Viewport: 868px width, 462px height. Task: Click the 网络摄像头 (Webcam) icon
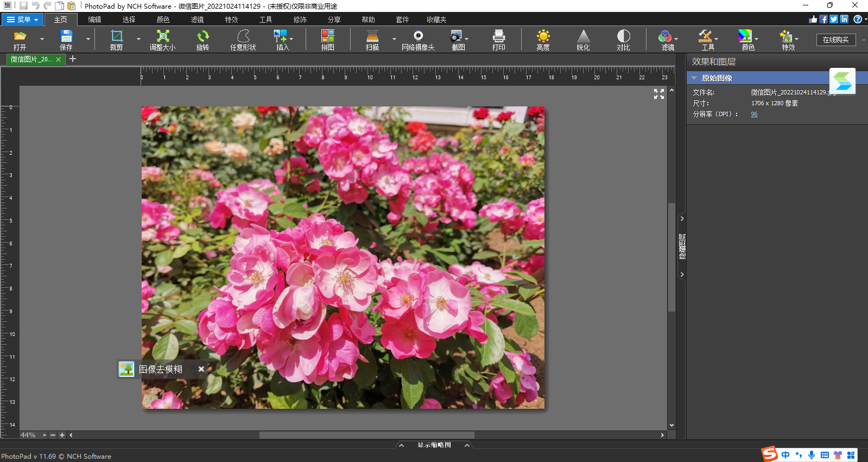tap(418, 36)
